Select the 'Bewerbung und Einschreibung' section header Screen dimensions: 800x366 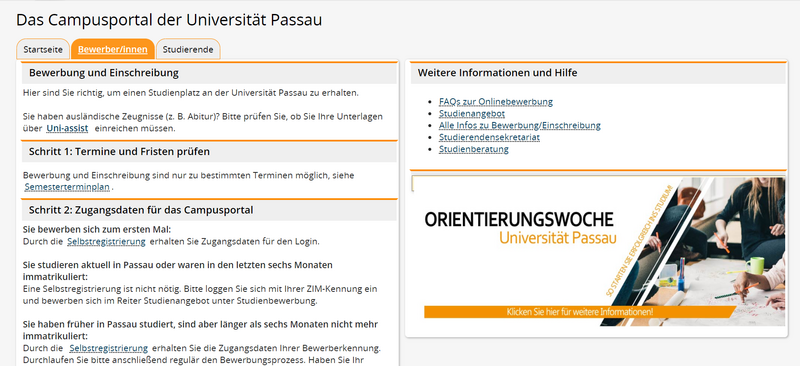(x=209, y=73)
